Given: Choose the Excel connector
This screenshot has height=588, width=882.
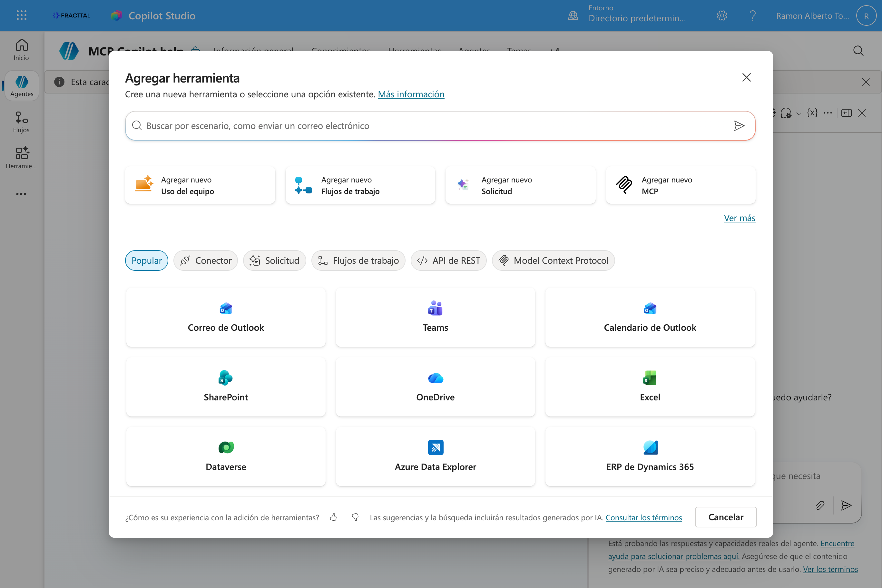Looking at the screenshot, I should tap(650, 387).
